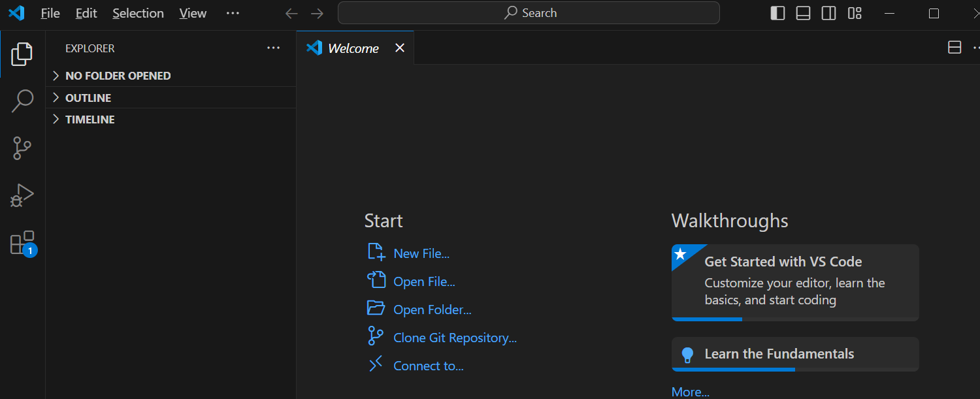Expand the OUTLINE section
The width and height of the screenshot is (980, 399).
click(171, 98)
